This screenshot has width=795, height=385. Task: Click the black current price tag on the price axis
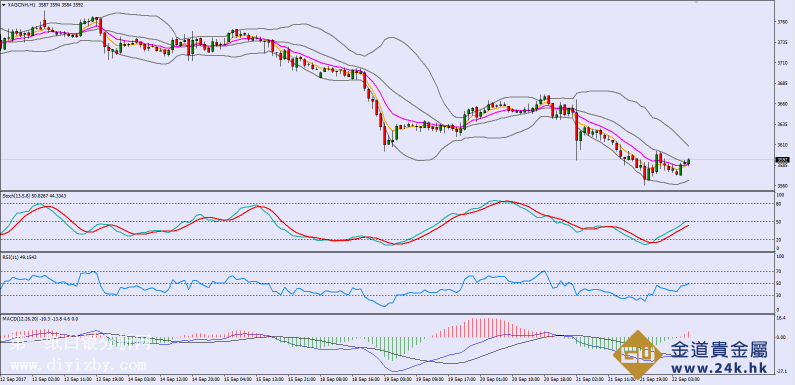[x=781, y=159]
